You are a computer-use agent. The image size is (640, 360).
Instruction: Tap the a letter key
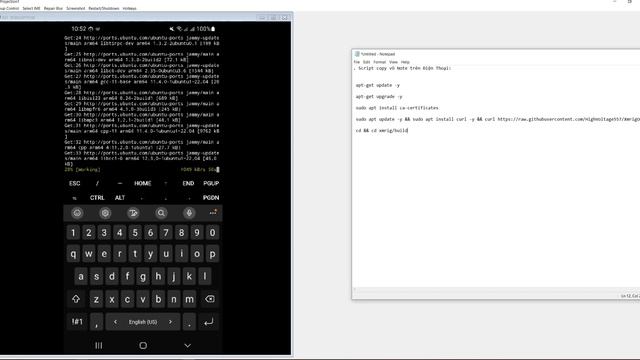[81, 277]
